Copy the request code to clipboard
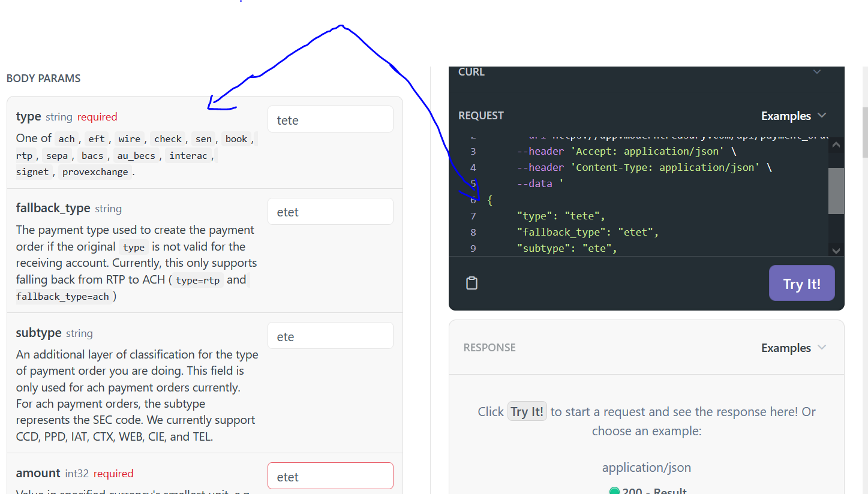 point(471,282)
